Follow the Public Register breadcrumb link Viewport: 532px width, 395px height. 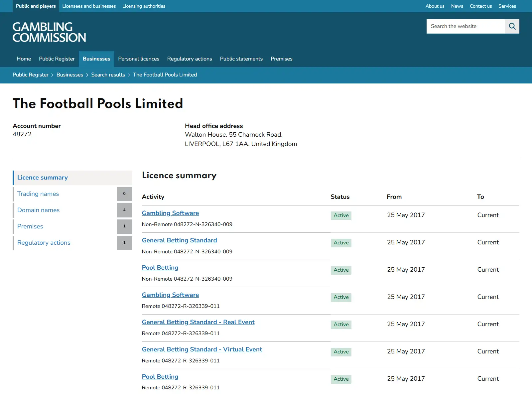point(31,75)
